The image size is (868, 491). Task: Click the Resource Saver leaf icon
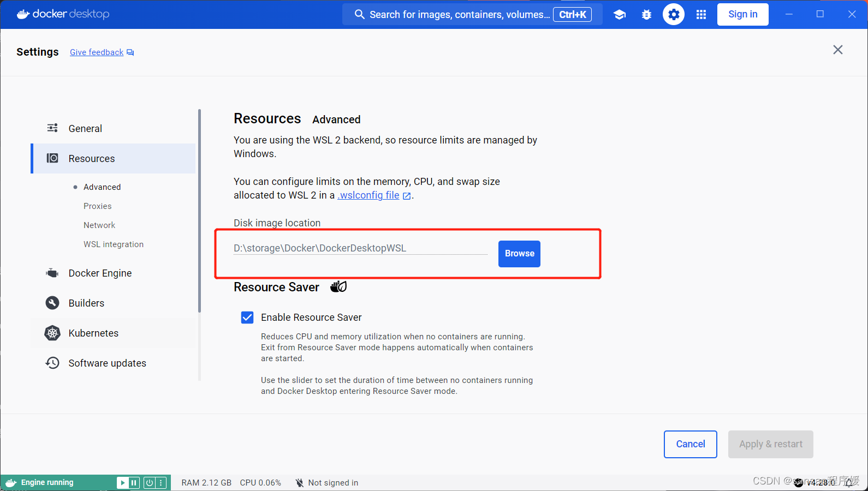(x=338, y=286)
